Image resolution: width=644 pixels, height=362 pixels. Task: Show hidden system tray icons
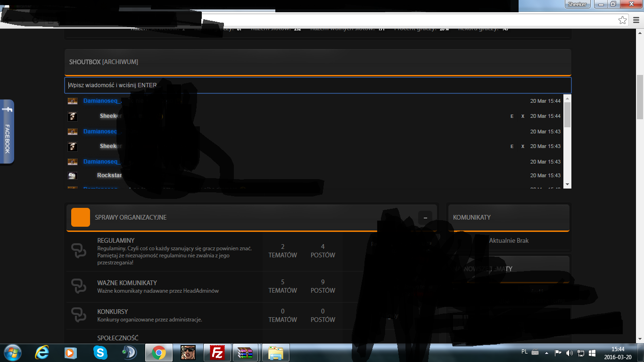546,353
